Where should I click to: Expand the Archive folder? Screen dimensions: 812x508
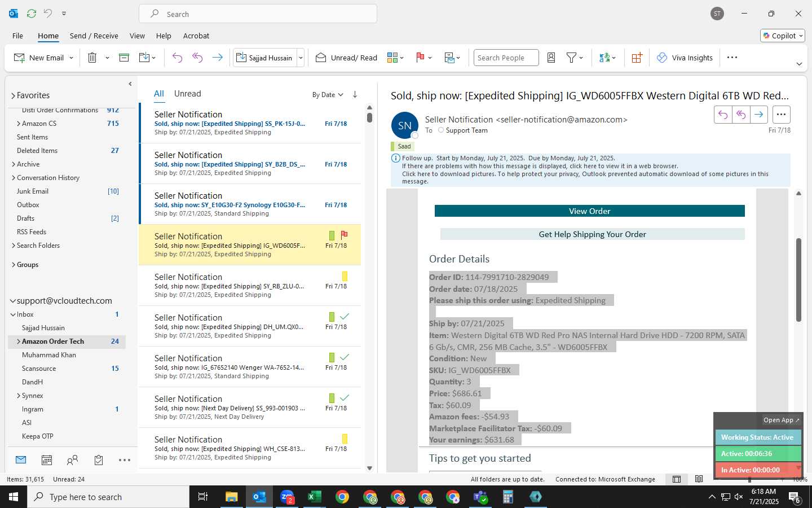[13, 164]
